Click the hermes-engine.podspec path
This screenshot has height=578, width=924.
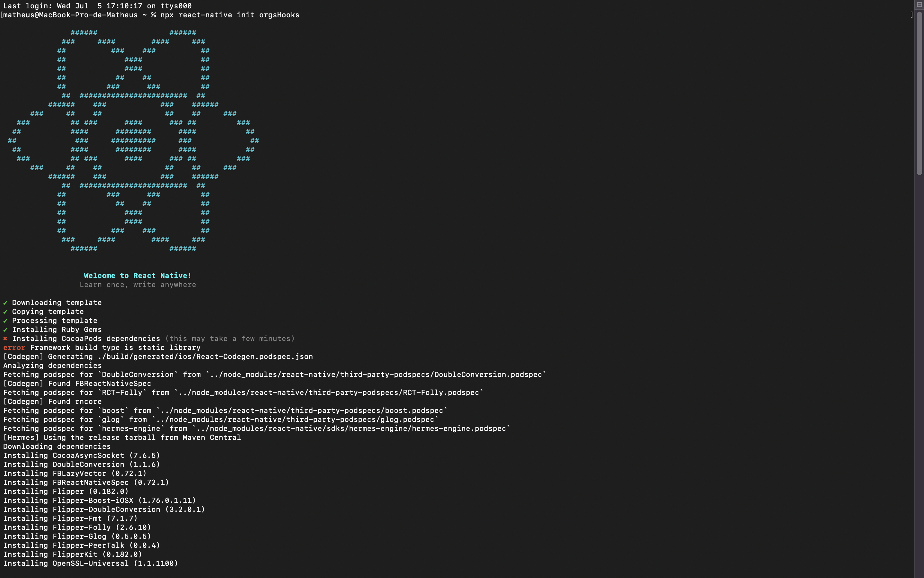coord(351,429)
